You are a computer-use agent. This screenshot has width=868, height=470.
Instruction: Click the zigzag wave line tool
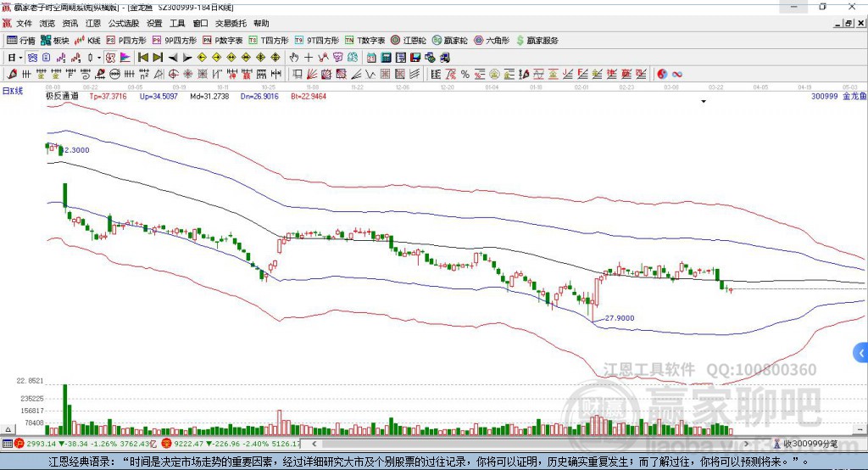370,75
